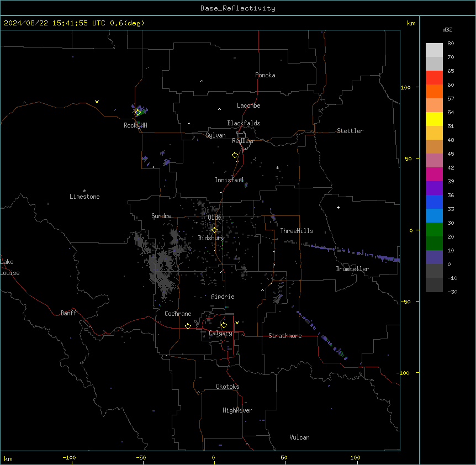
Task: Click the Didsbury town label
Action: coord(211,238)
